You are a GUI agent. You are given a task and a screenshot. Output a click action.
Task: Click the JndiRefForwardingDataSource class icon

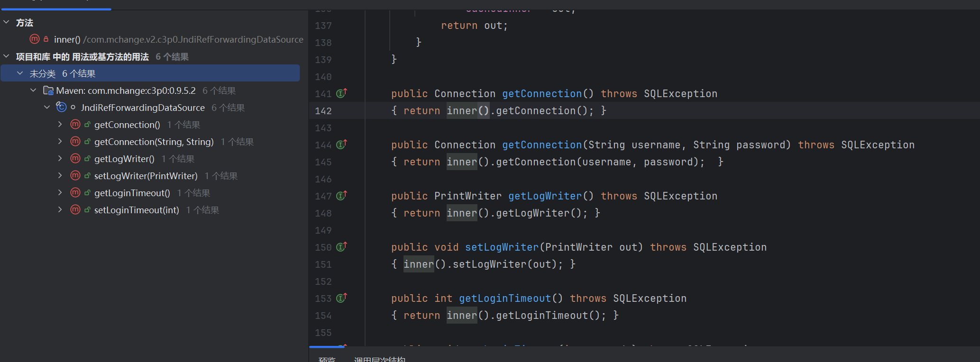pyautogui.click(x=61, y=108)
